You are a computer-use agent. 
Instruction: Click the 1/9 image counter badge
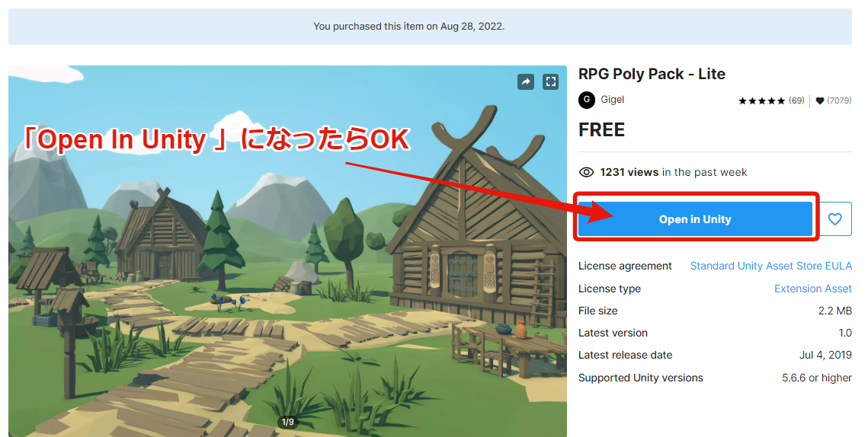pos(288,422)
